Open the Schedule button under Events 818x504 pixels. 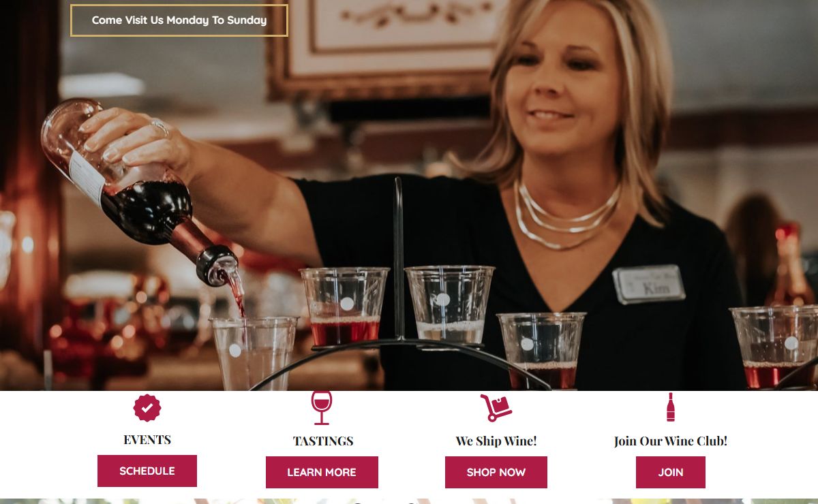(147, 471)
